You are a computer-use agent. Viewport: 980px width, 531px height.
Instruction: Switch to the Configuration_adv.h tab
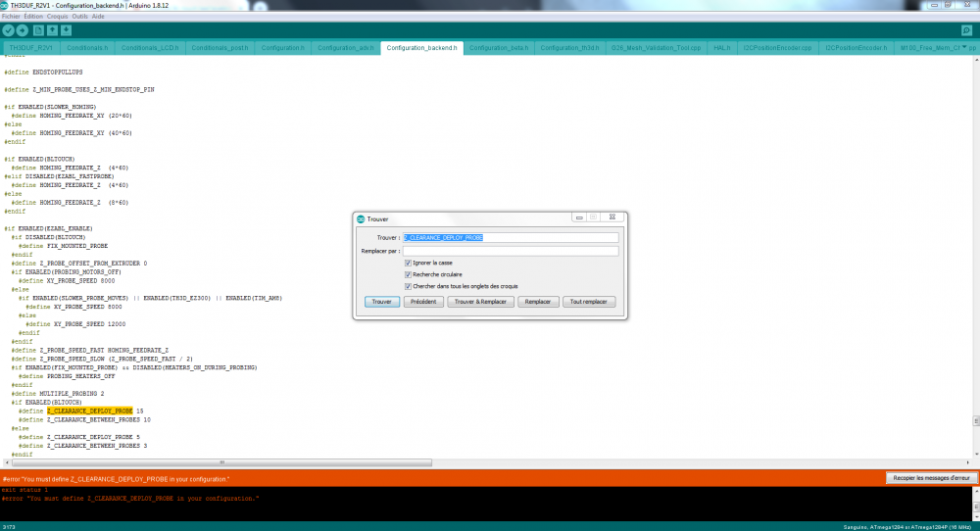346,47
